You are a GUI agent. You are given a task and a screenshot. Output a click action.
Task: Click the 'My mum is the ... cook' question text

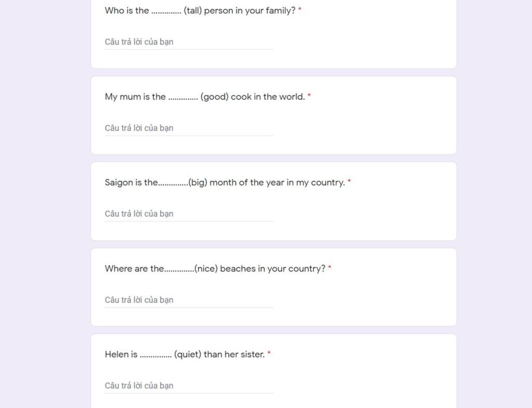205,97
